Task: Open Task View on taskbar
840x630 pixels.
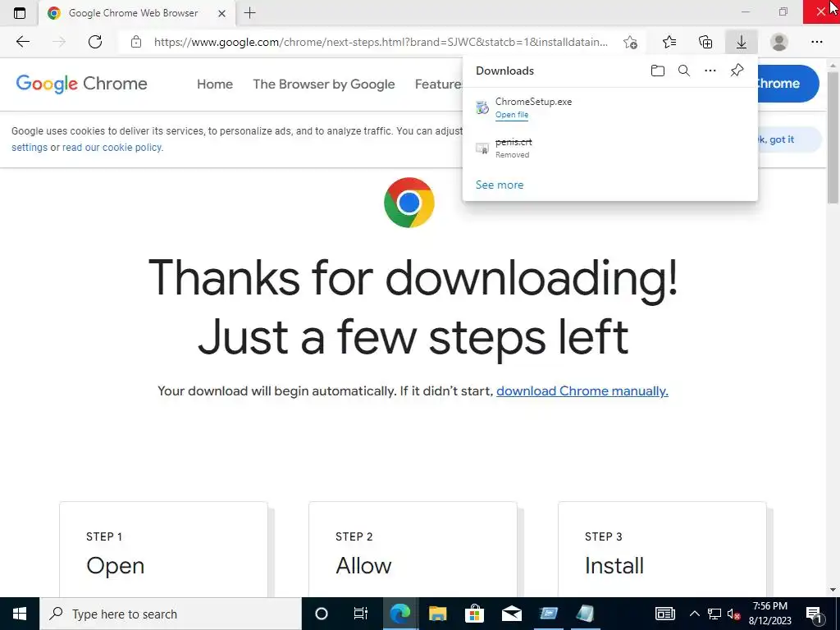Action: (361, 614)
